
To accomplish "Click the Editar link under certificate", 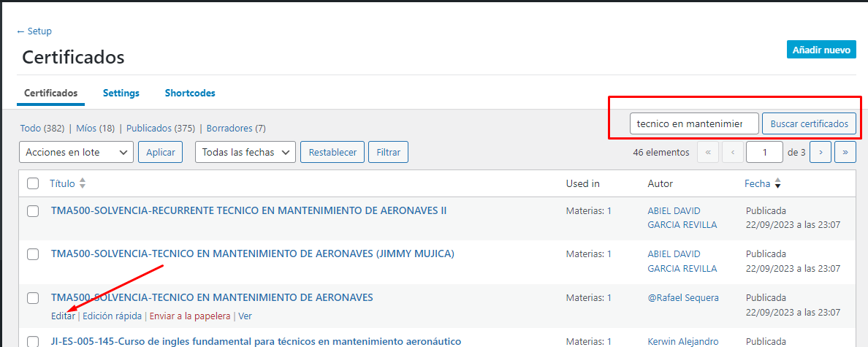I will [63, 316].
